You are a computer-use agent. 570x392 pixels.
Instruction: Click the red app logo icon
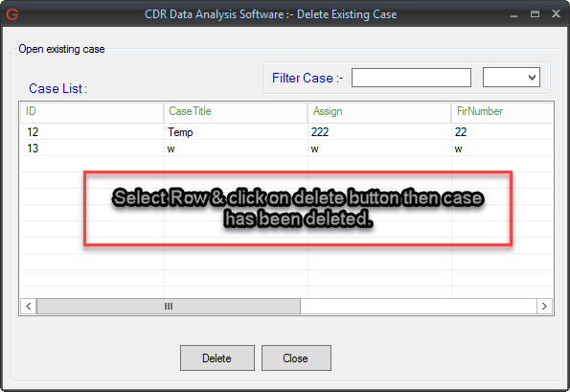pyautogui.click(x=12, y=14)
